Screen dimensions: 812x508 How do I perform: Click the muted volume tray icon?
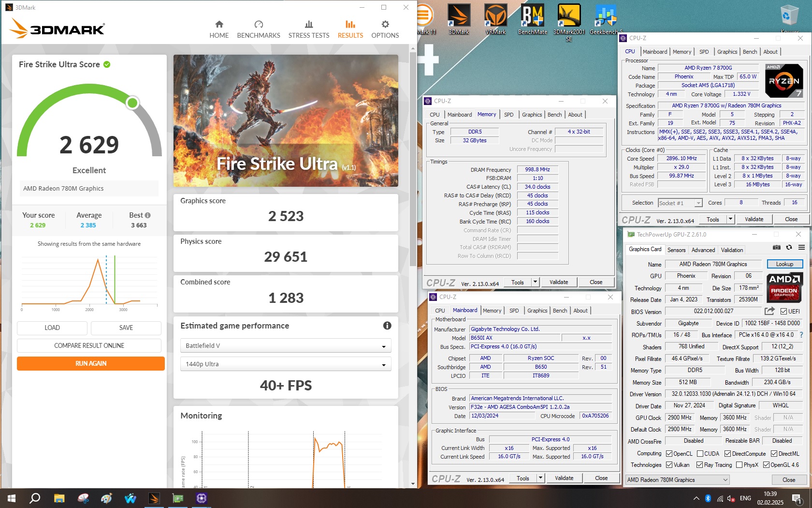[731, 498]
